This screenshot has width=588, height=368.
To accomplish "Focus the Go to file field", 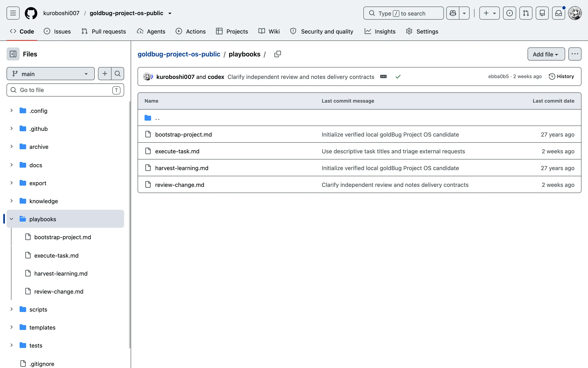I will click(65, 90).
